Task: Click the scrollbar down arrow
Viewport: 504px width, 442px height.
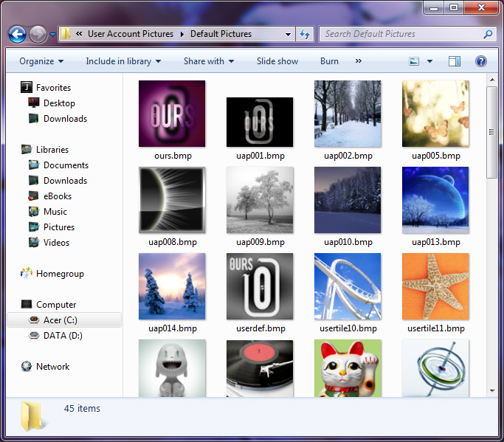Action: coord(491,391)
